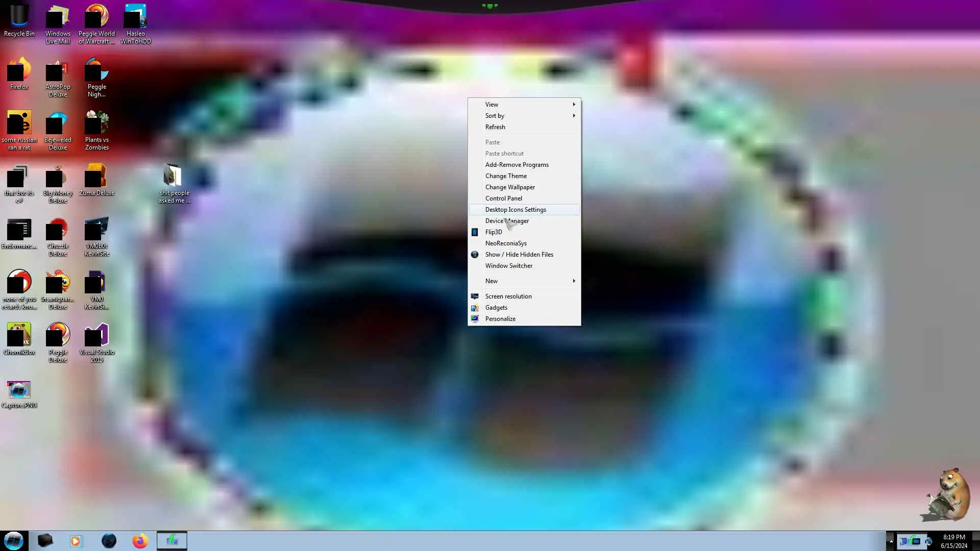This screenshot has height=551, width=980.
Task: Show hidden tray icons arrow
Action: coord(891,541)
